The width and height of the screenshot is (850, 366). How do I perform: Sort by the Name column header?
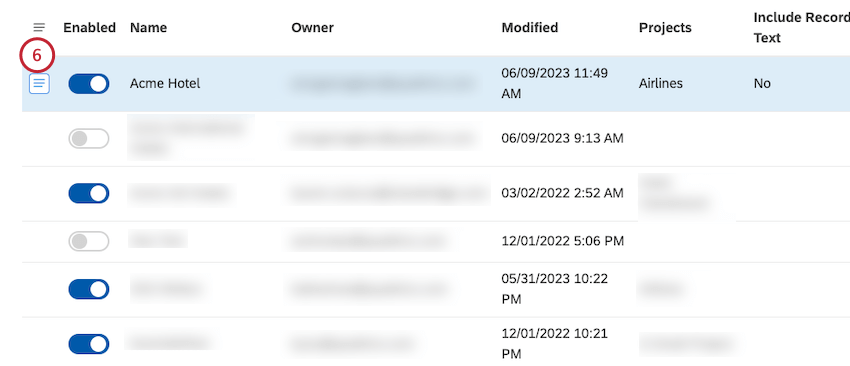149,27
